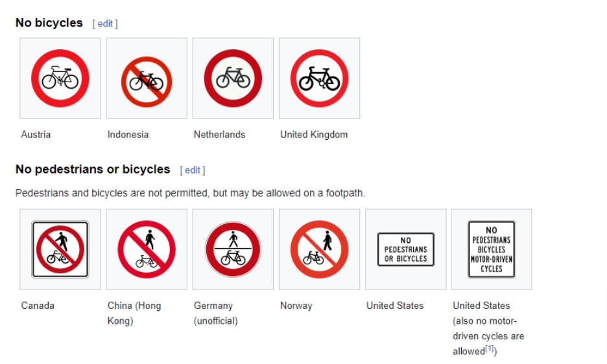Open the 'NO PEDESTRIANS OR BICYCLES' text sign
607x364 pixels.
tap(406, 249)
